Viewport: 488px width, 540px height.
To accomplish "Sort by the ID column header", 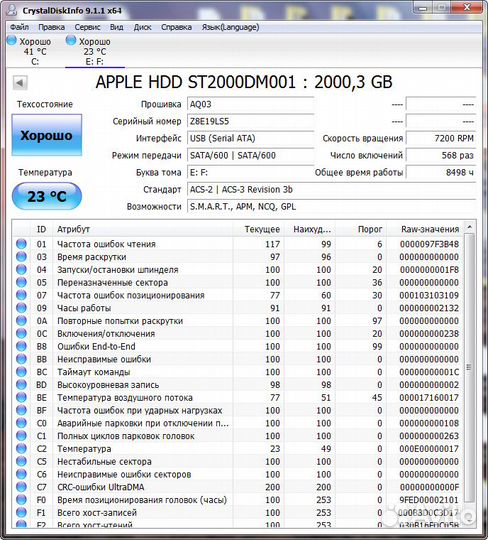I will pyautogui.click(x=41, y=229).
